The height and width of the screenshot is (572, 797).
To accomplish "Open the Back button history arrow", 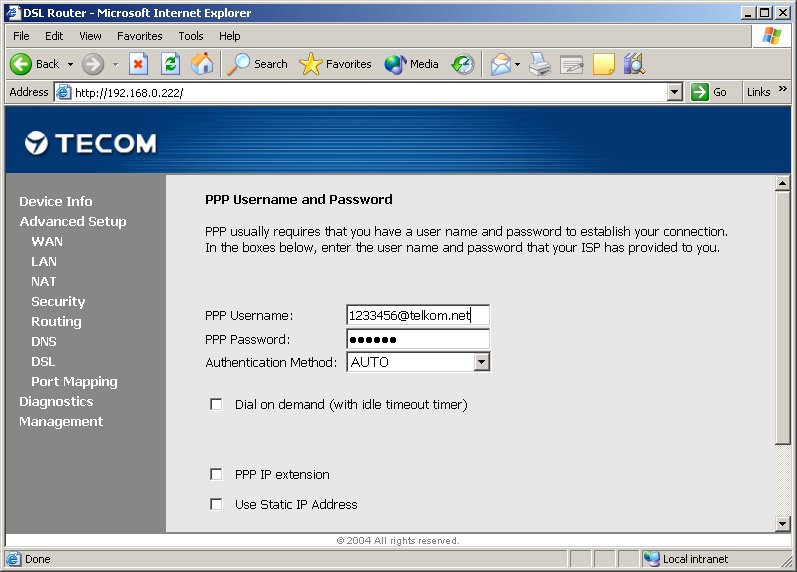I will click(70, 65).
